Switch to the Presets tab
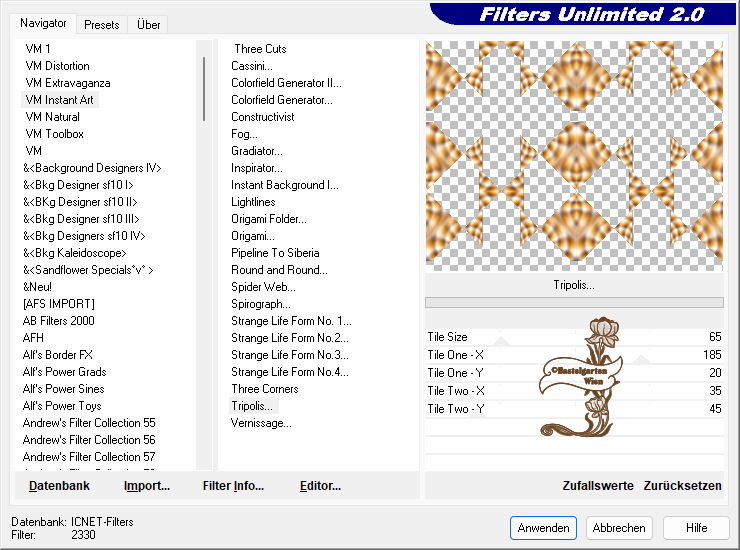 (102, 24)
